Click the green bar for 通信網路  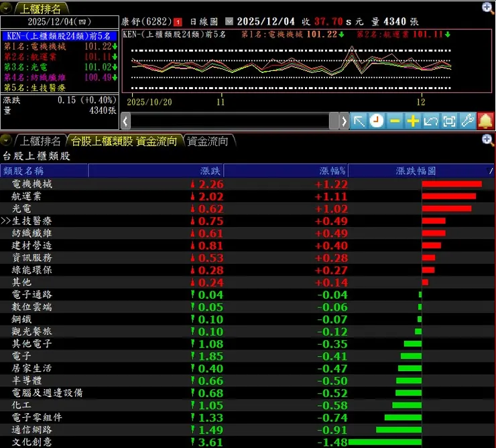[399, 430]
